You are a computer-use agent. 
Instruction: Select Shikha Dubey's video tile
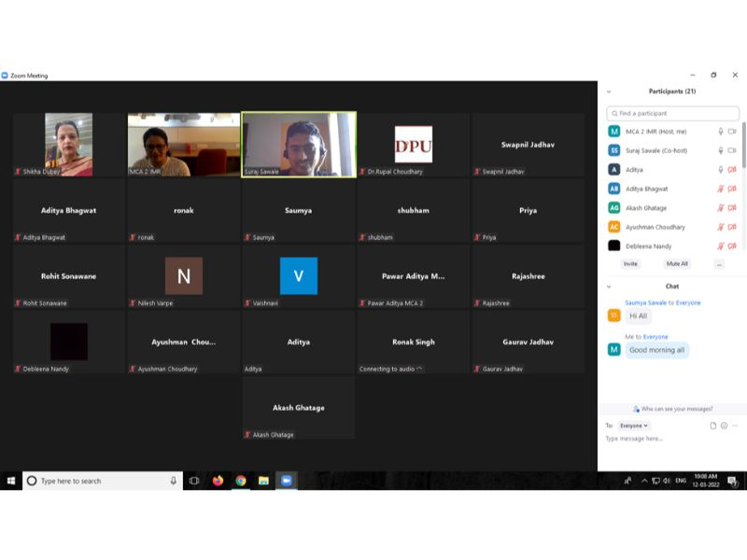pyautogui.click(x=69, y=145)
